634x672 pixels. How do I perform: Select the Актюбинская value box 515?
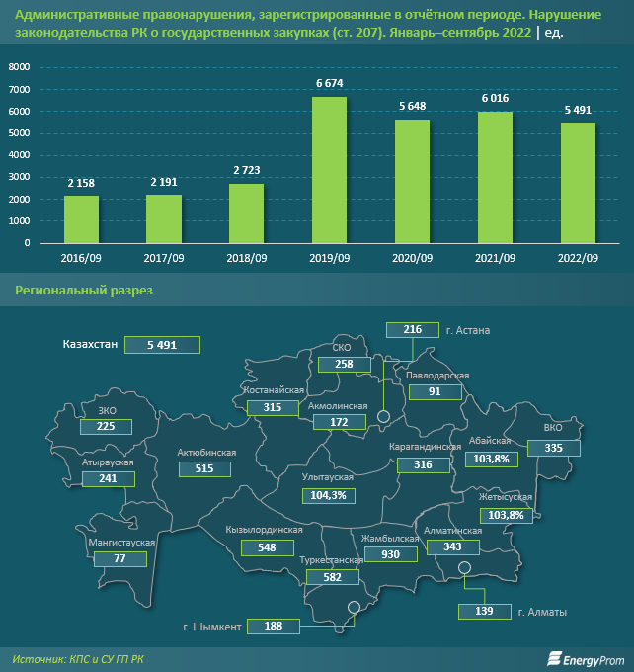coord(204,468)
